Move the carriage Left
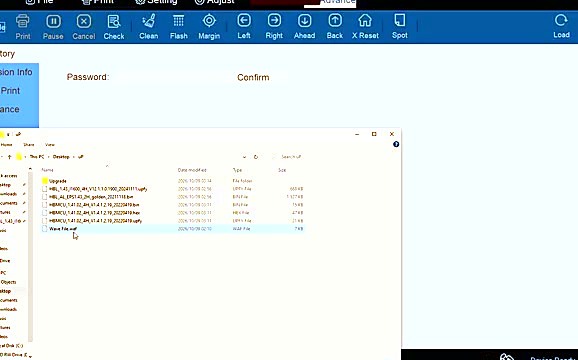The width and height of the screenshot is (578, 360). click(x=244, y=27)
